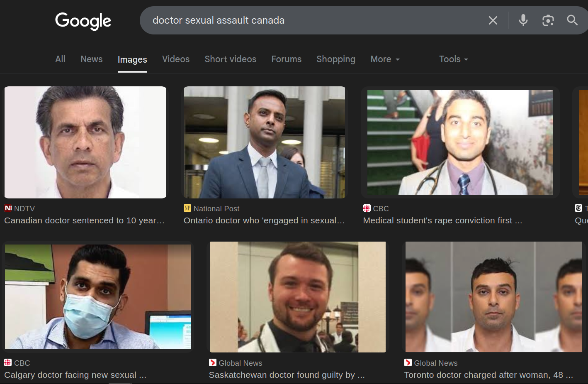Screen dimensions: 588x384
Task: Click the CBC favicon above 'Medical student's rape'
Action: click(367, 208)
